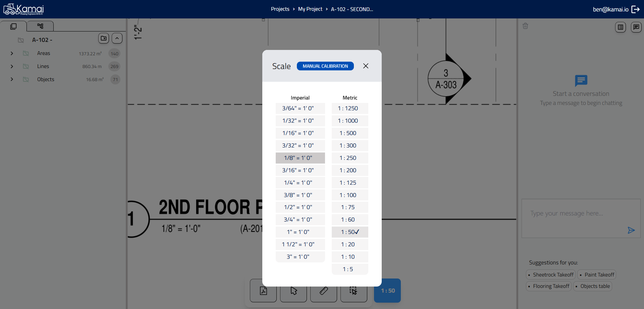Click the PDF export tool icon

pos(263,291)
